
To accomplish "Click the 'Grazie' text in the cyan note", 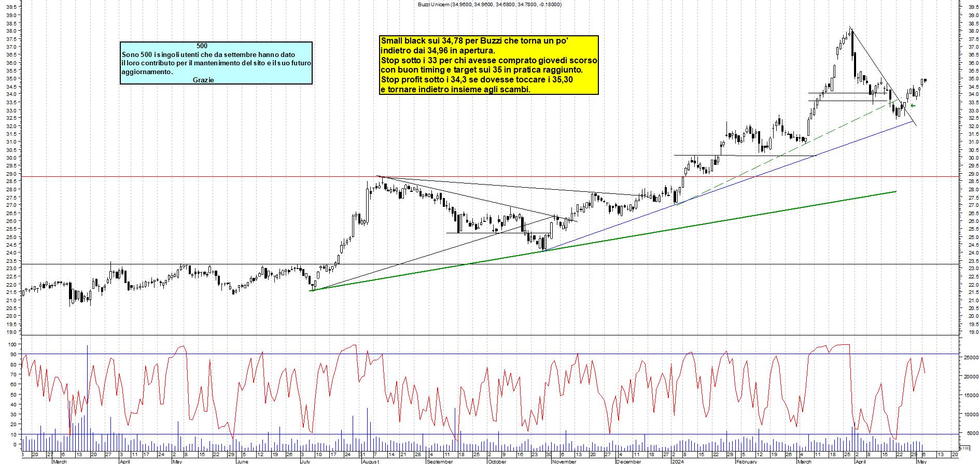I will pos(203,80).
